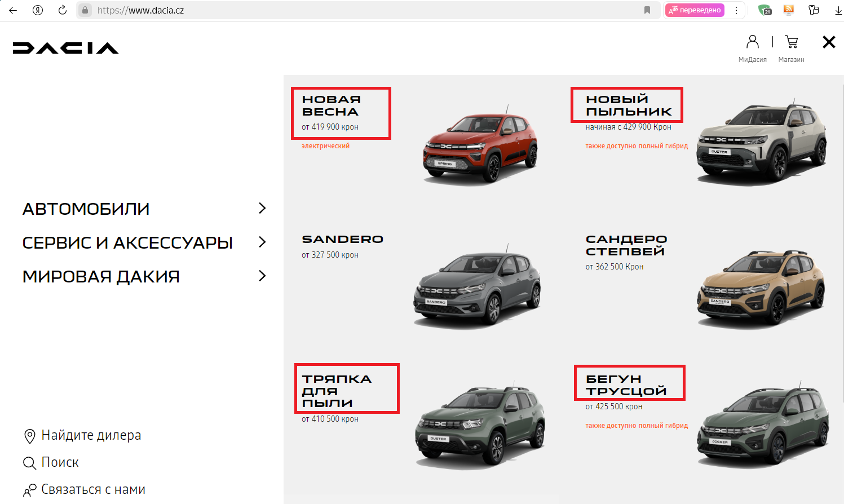Bookmark this page with the bookmark icon

(647, 10)
